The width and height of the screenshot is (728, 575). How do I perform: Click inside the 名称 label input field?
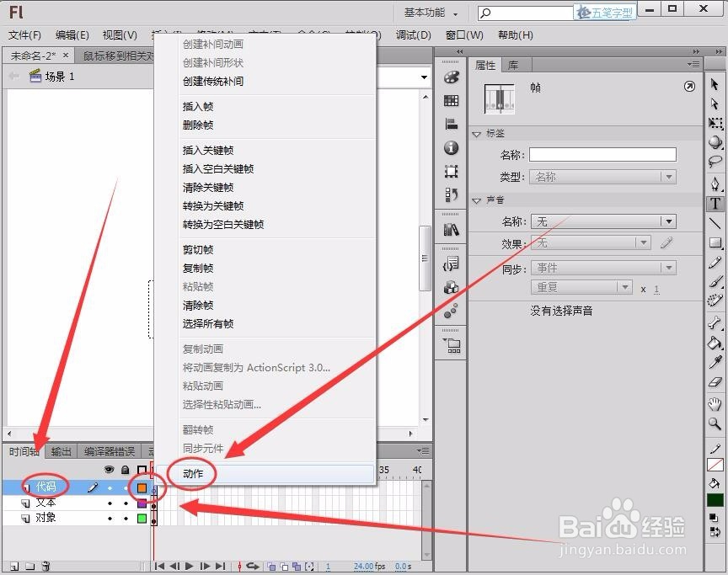coord(602,154)
